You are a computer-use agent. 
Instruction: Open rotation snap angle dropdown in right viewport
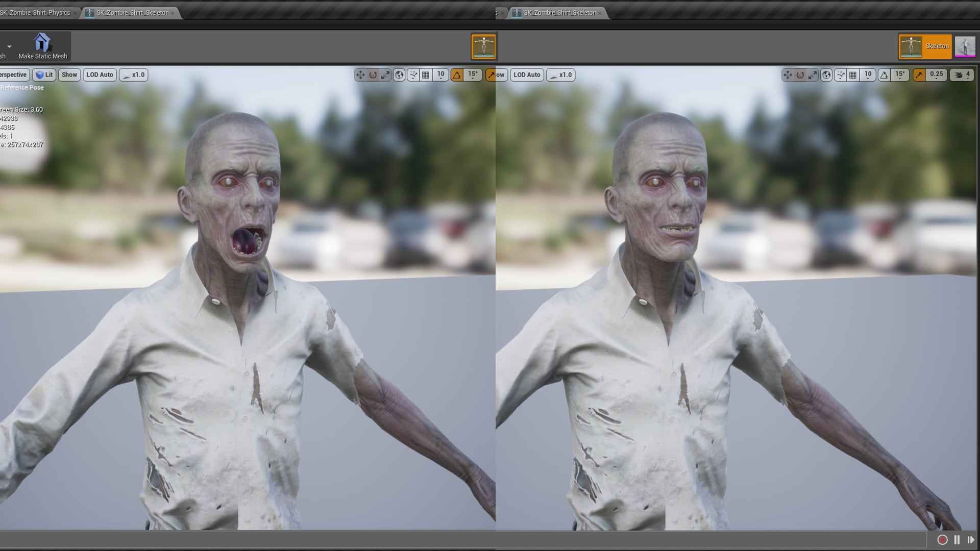pos(900,74)
